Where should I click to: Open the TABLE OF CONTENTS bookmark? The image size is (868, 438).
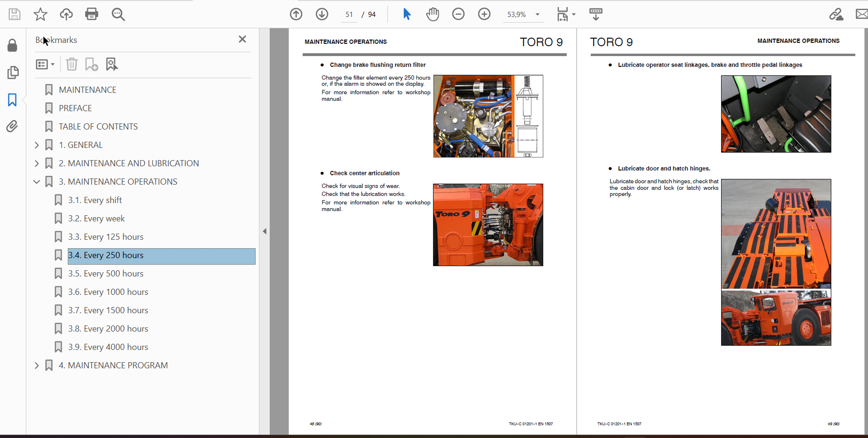tap(98, 127)
